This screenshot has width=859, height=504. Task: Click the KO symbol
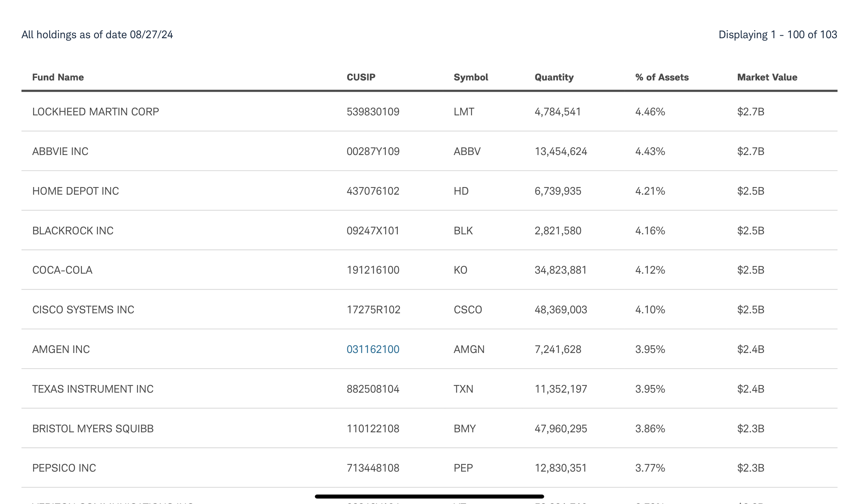[x=460, y=270]
